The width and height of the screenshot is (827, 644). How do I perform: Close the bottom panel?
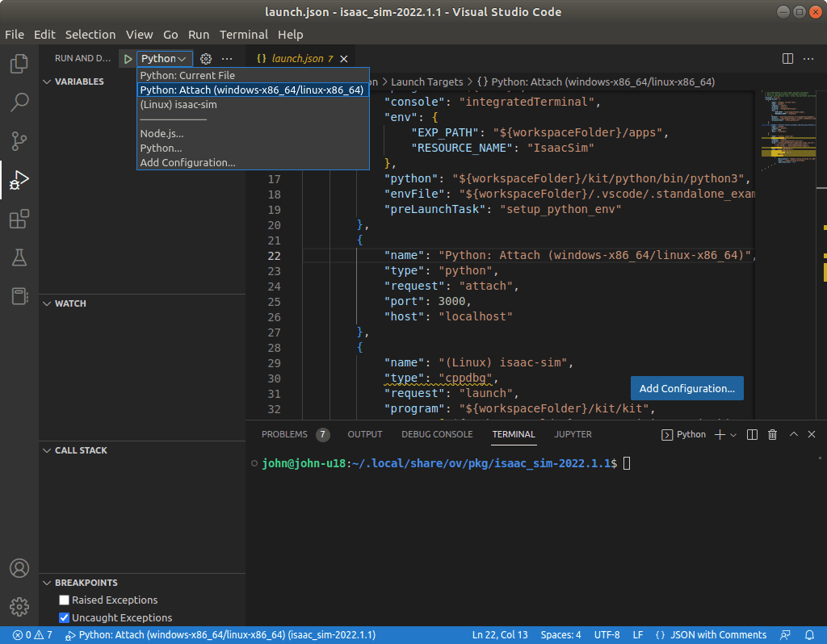812,434
